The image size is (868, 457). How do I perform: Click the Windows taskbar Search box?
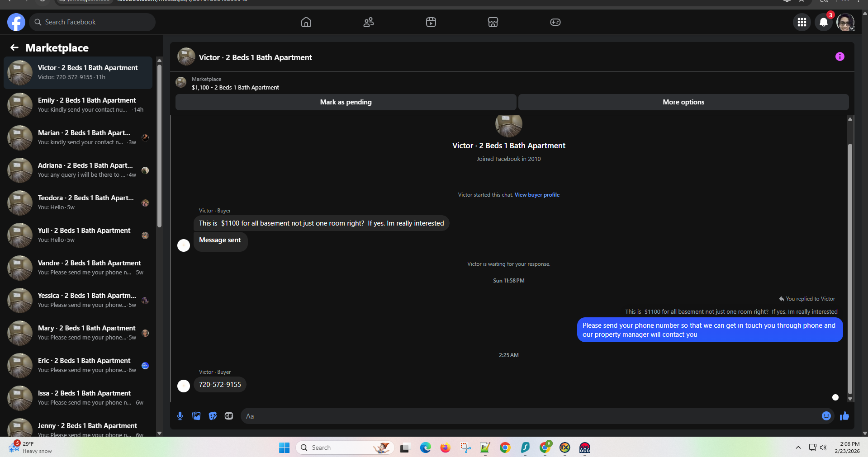pyautogui.click(x=345, y=448)
